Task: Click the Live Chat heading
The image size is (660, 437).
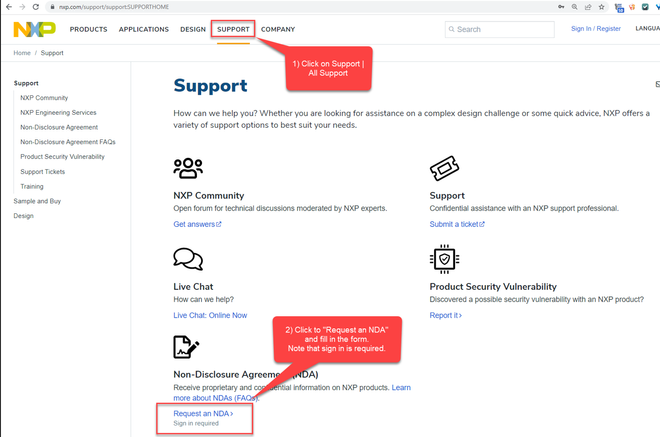Action: (193, 287)
